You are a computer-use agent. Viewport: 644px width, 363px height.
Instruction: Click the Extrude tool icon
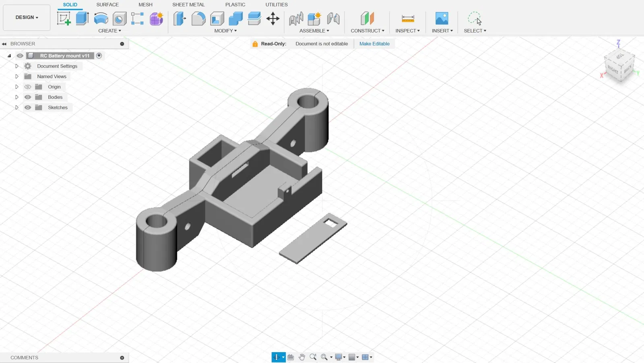(82, 18)
